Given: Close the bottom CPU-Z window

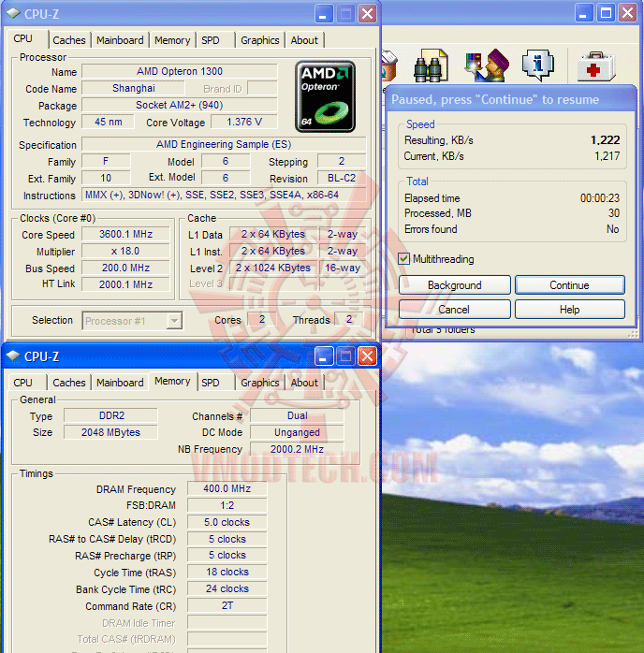Looking at the screenshot, I should [367, 356].
